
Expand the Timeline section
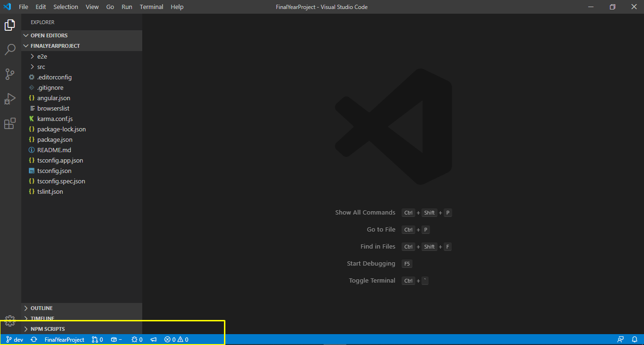(x=82, y=319)
